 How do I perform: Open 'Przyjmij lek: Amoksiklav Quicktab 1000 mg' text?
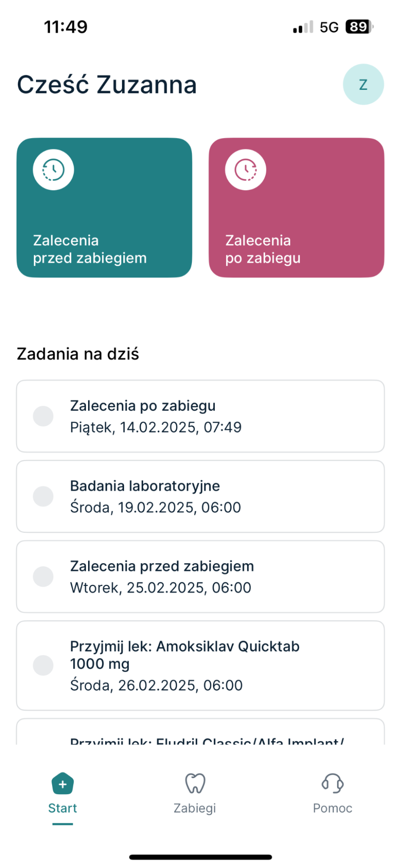[184, 655]
